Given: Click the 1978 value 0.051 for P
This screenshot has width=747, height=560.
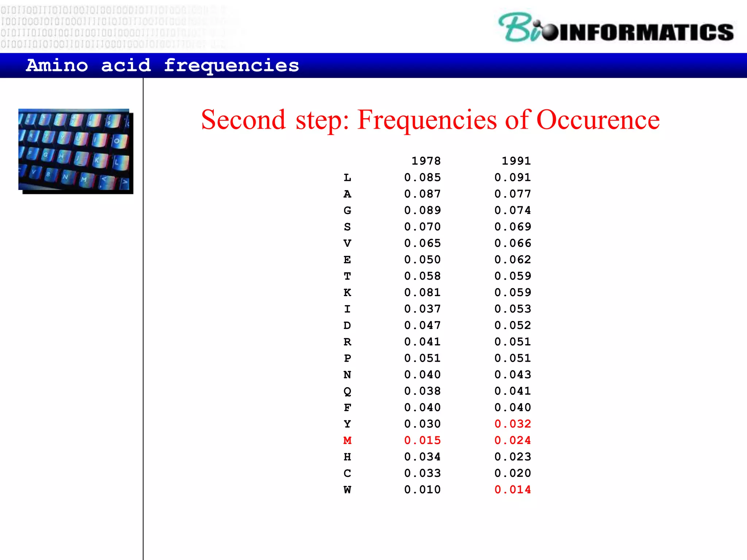Looking at the screenshot, I should point(422,358).
